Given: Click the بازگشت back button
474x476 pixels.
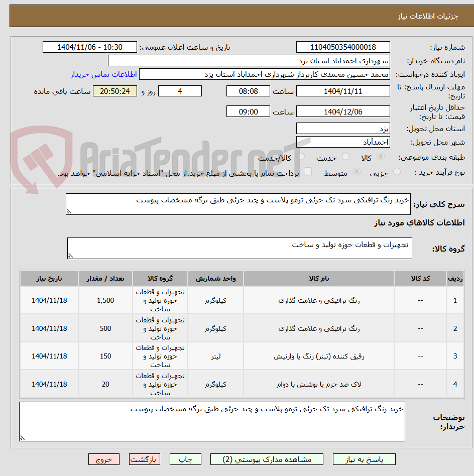Looking at the screenshot, I should pos(144,459).
